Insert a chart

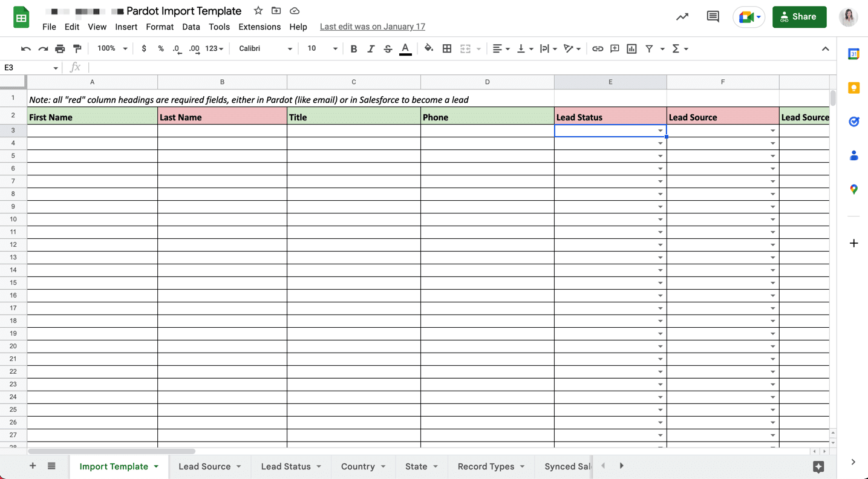tap(631, 48)
